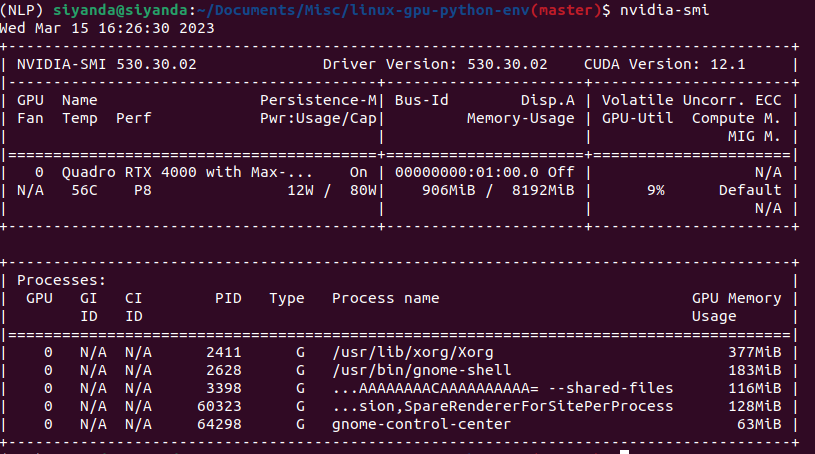Click the process '/usr/lib/xorg/Xorg'

(x=413, y=353)
